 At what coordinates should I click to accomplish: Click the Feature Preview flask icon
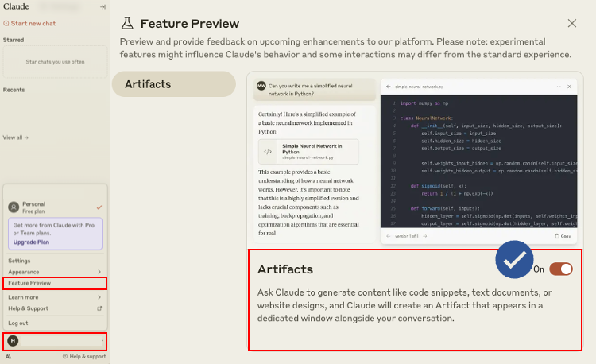[x=127, y=24]
